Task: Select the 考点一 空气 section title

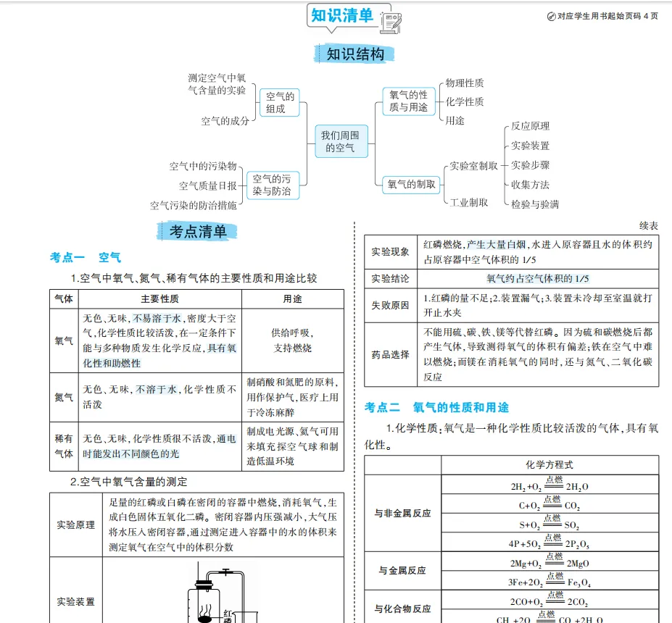Action: pyautogui.click(x=86, y=256)
